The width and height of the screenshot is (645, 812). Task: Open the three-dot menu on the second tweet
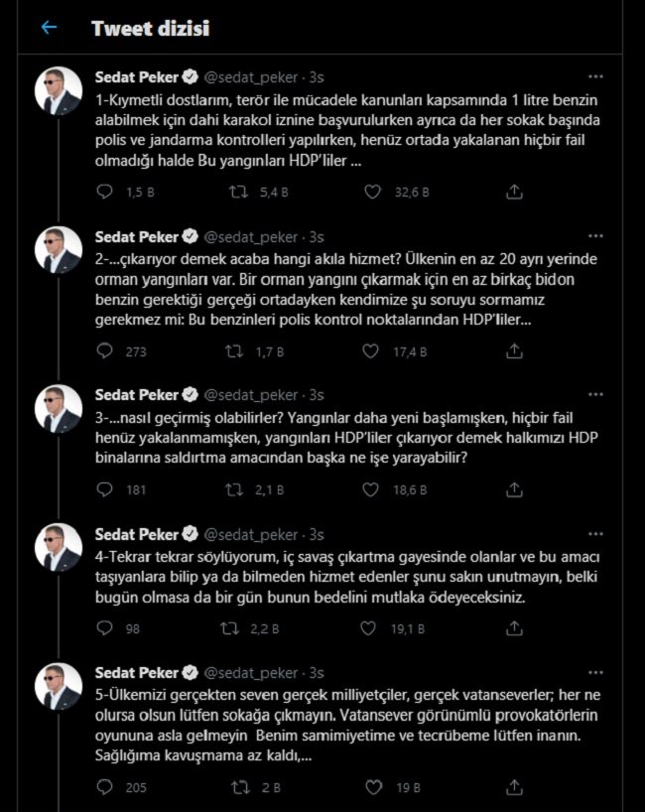(595, 234)
